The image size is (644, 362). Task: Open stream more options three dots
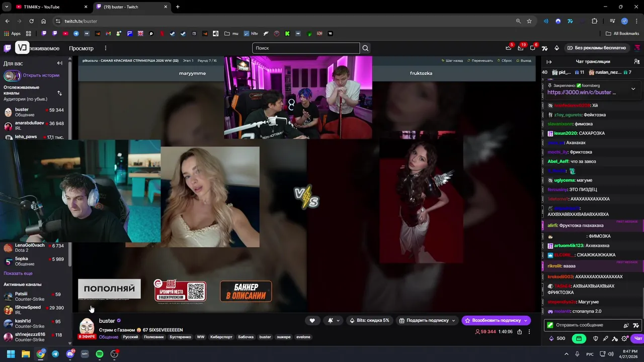(x=529, y=332)
